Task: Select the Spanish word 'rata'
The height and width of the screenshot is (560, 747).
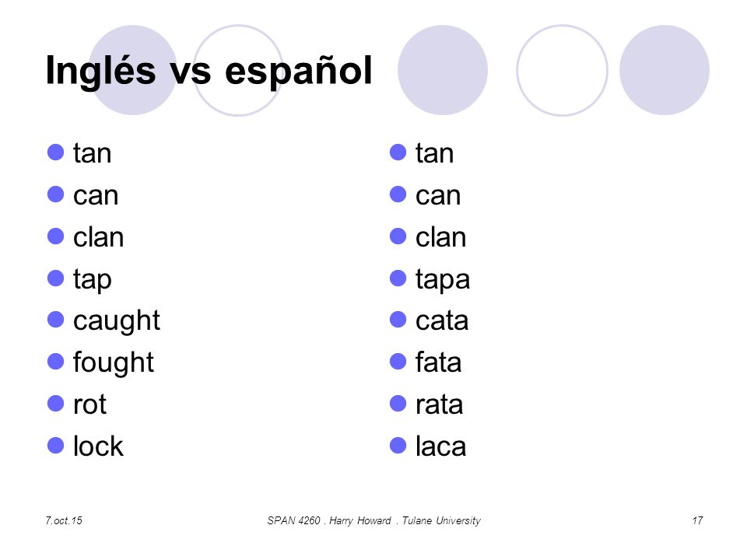Action: pos(439,404)
